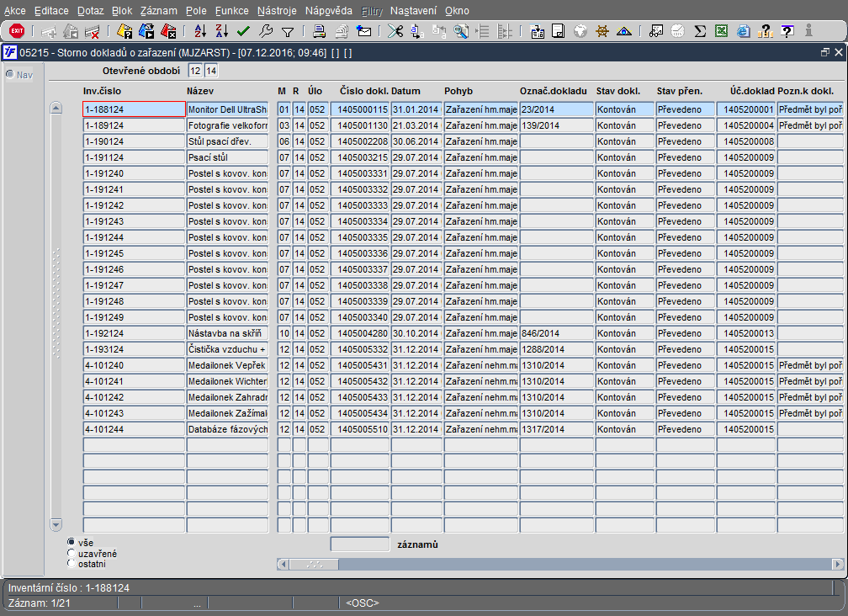Click the magnifier document preview icon
This screenshot has height=616, width=848.
[x=461, y=31]
